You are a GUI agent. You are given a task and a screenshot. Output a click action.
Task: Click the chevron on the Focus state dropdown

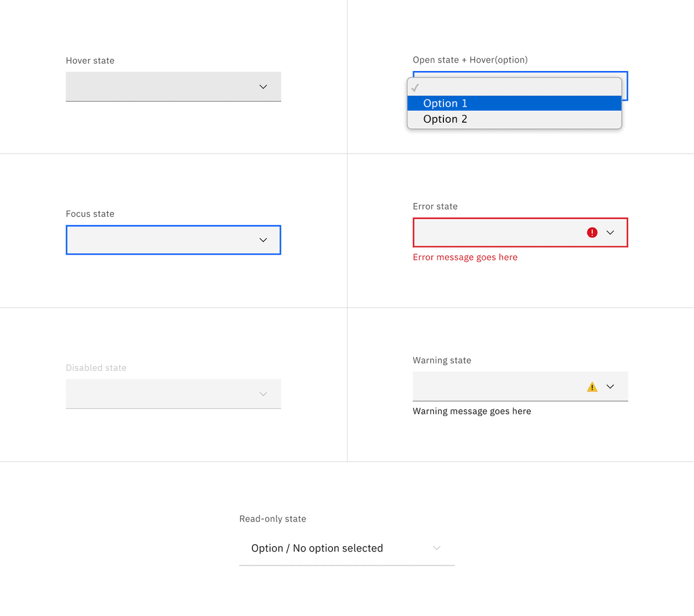263,240
